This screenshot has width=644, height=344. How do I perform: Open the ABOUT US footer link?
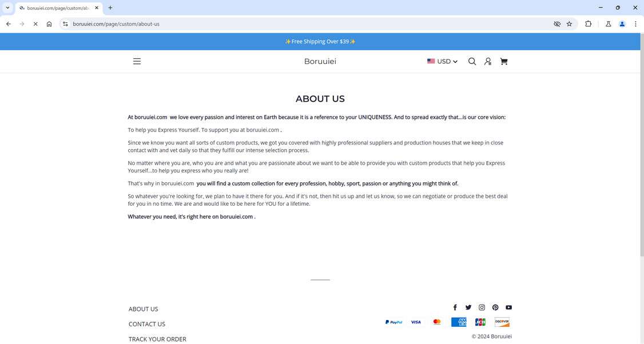click(143, 309)
